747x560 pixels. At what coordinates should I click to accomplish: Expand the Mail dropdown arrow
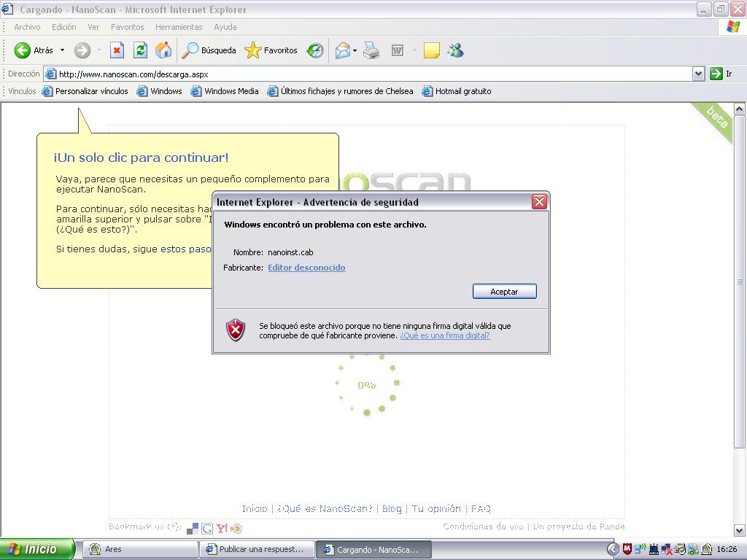click(x=355, y=50)
